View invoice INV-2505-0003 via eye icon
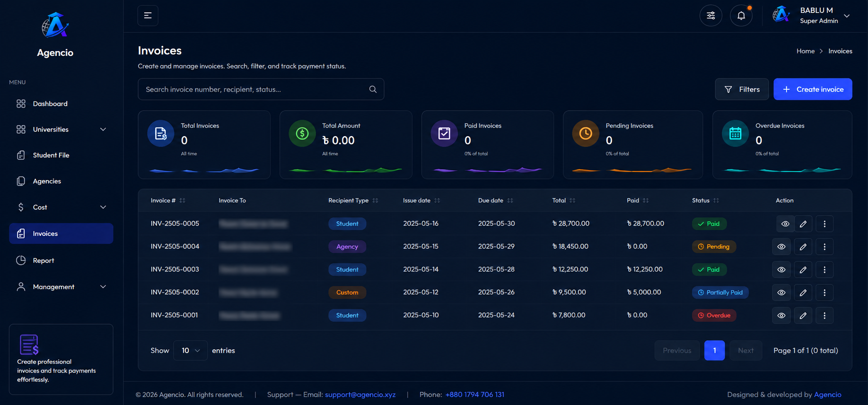Screen dimensions: 868x405 [x=781, y=269]
